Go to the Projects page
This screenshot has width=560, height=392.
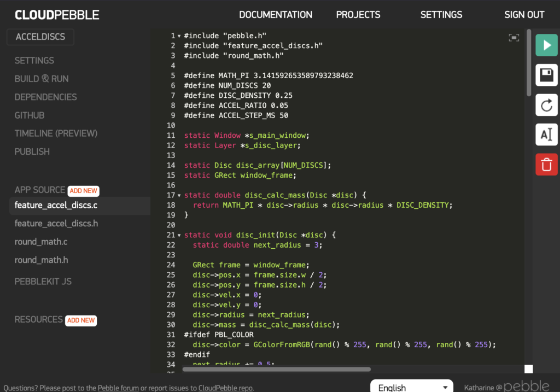pyautogui.click(x=358, y=15)
